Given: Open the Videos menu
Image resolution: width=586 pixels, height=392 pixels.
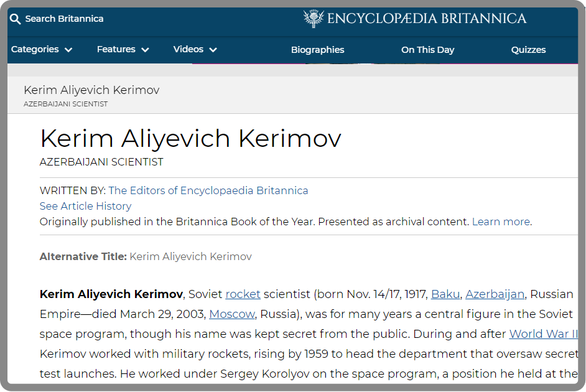Looking at the screenshot, I should click(x=188, y=49).
